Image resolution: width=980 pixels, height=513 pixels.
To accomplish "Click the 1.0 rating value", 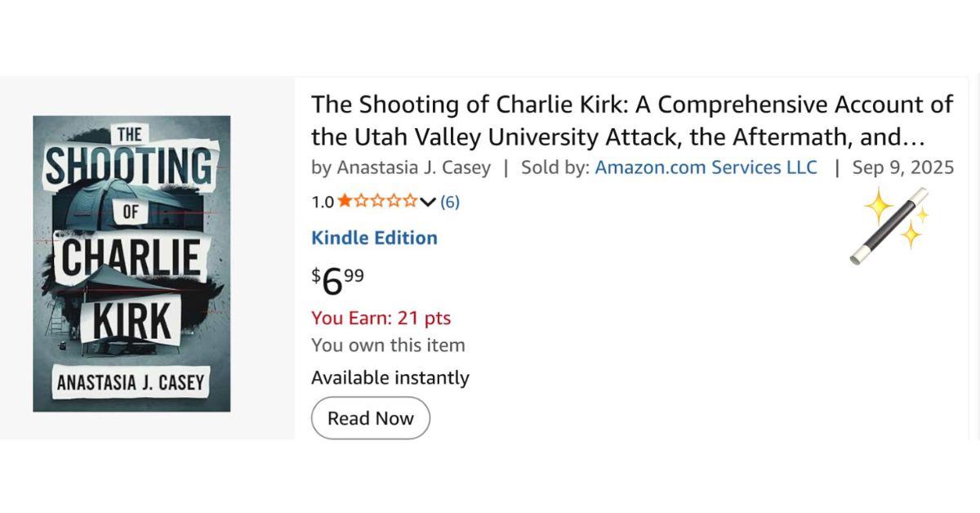I will pos(323,200).
